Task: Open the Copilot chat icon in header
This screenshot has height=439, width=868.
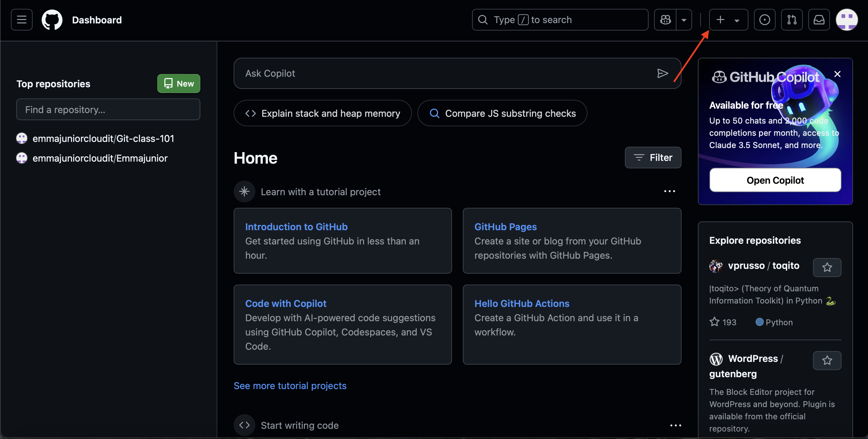Action: pyautogui.click(x=665, y=20)
